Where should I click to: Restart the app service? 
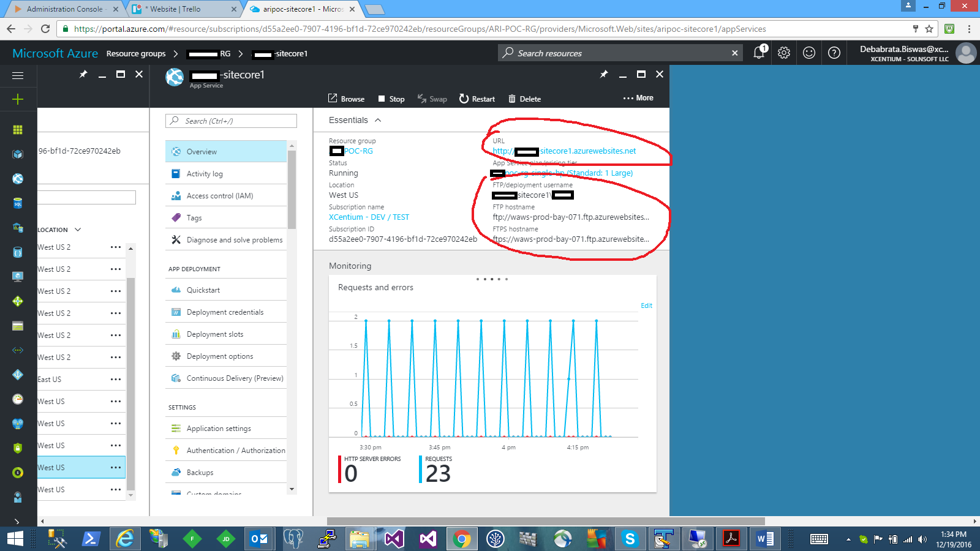[477, 99]
